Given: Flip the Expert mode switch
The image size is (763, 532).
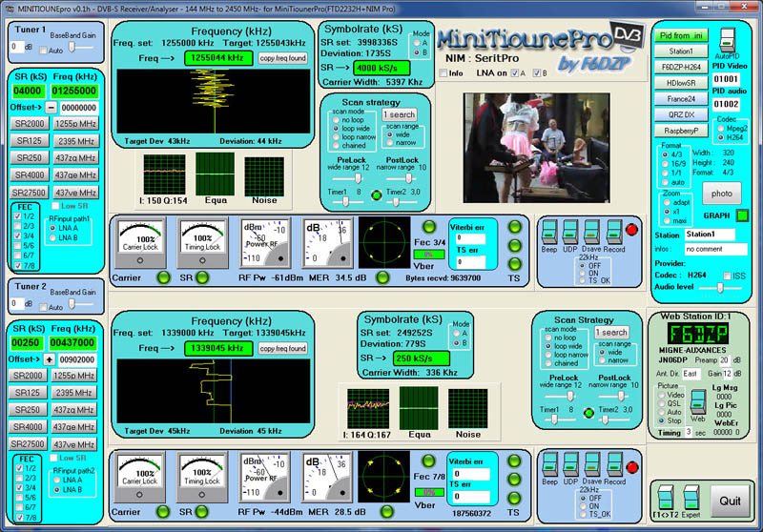Looking at the screenshot, I should tap(691, 497).
